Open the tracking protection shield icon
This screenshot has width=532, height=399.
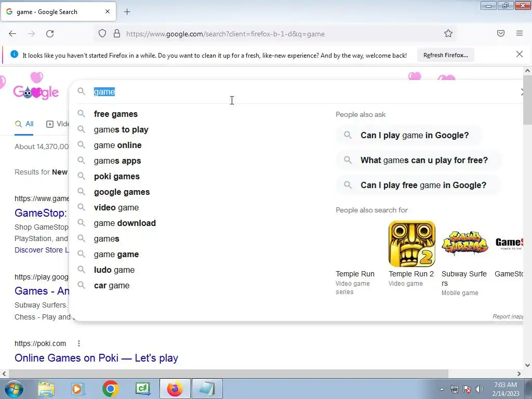tap(102, 34)
